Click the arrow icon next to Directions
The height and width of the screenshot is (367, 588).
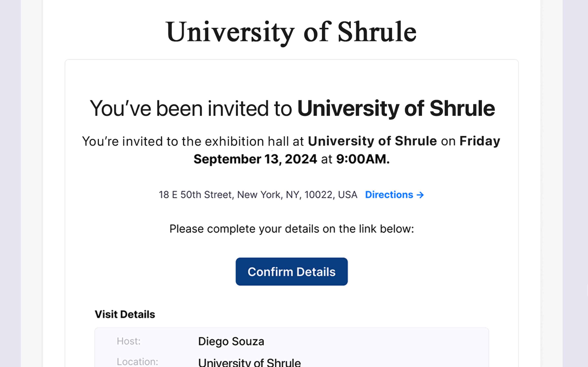point(420,195)
